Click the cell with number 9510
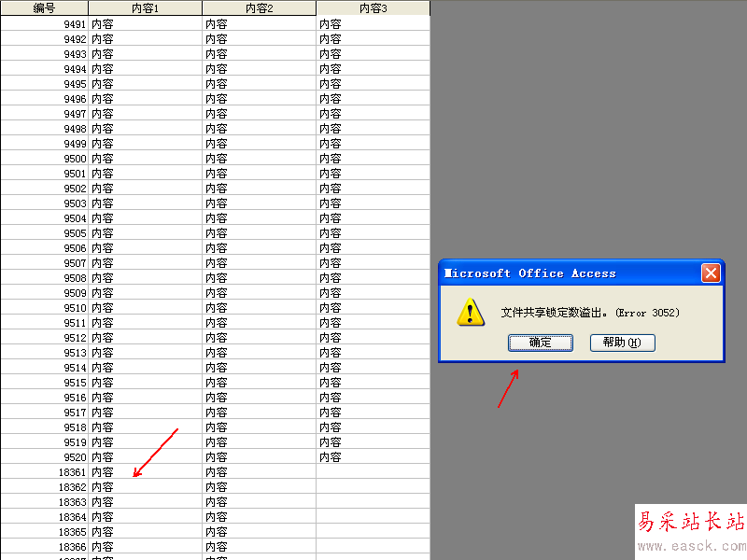This screenshot has width=747, height=560. 44,308
